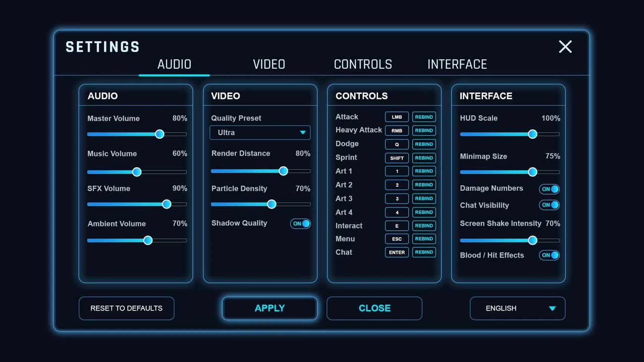Switch to the AUDIO tab
The image size is (644, 362).
tap(174, 64)
